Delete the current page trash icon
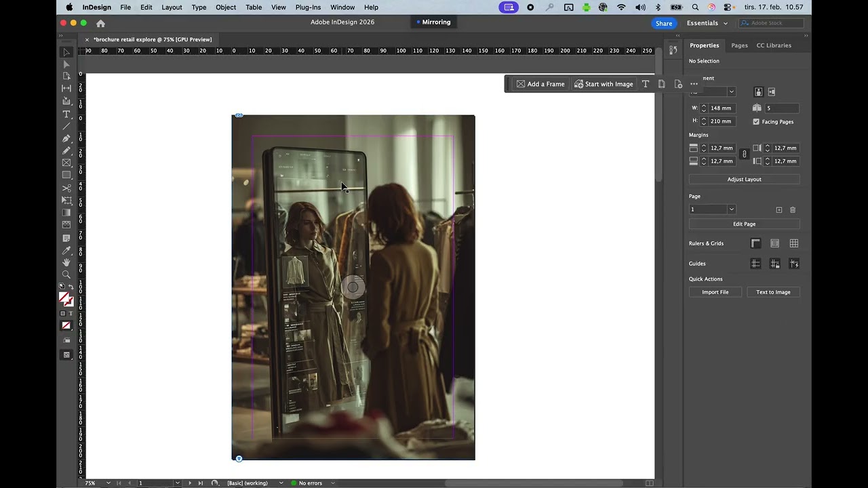 coord(793,210)
